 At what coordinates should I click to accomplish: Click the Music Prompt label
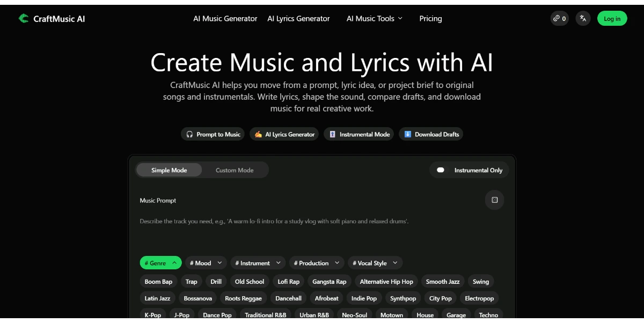tap(158, 200)
